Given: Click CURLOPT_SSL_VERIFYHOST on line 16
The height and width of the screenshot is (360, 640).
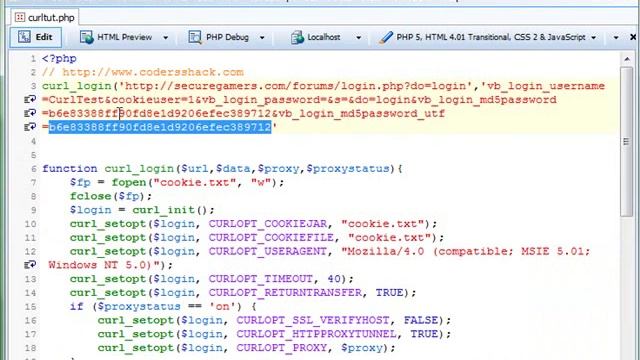Looking at the screenshot, I should [x=313, y=320].
